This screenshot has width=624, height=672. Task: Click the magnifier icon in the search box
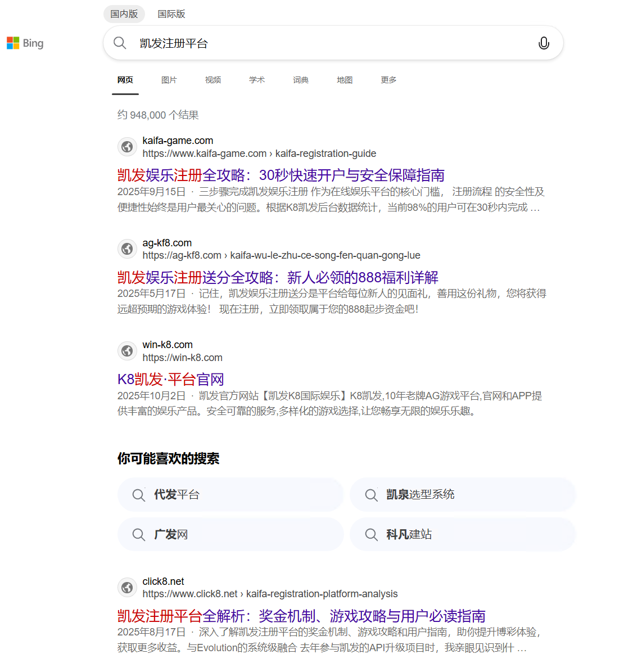click(x=120, y=43)
